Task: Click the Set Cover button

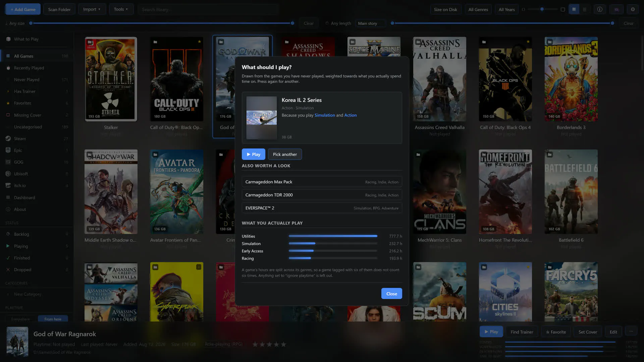Action: pyautogui.click(x=588, y=332)
